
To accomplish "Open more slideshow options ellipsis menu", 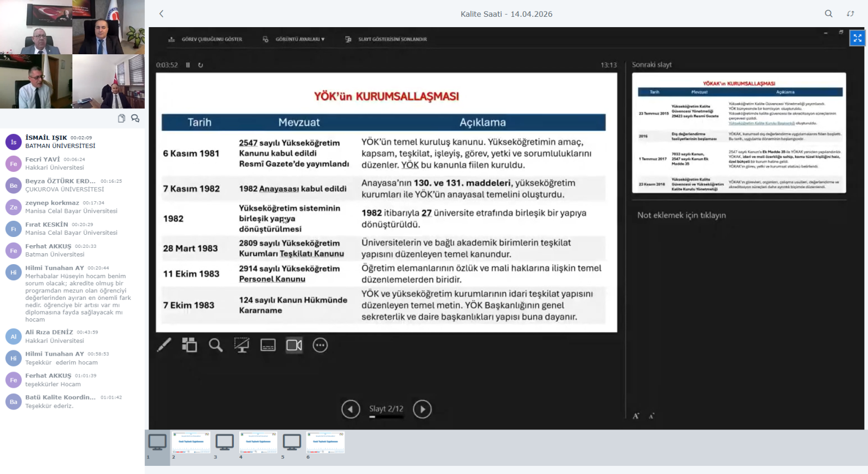I will pyautogui.click(x=320, y=345).
